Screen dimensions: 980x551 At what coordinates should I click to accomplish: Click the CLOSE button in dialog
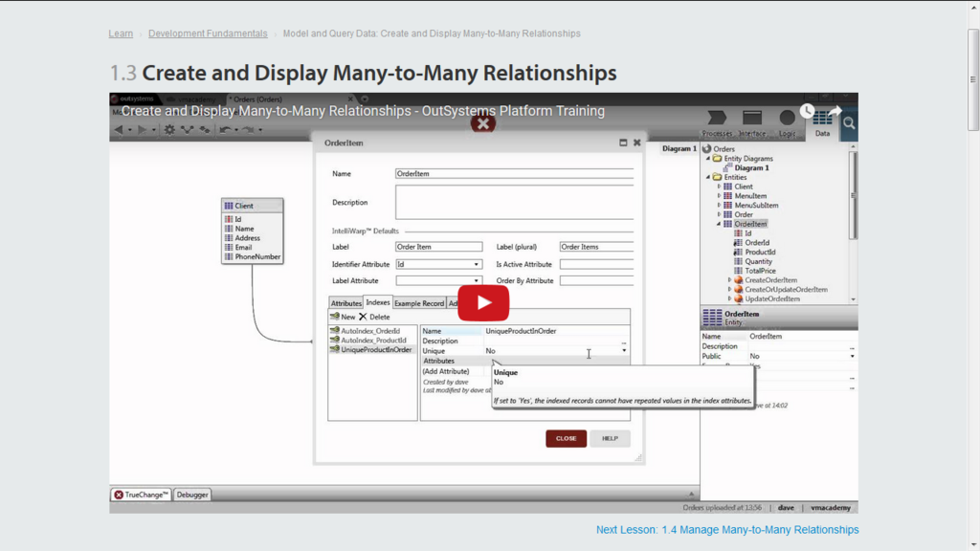tap(567, 438)
